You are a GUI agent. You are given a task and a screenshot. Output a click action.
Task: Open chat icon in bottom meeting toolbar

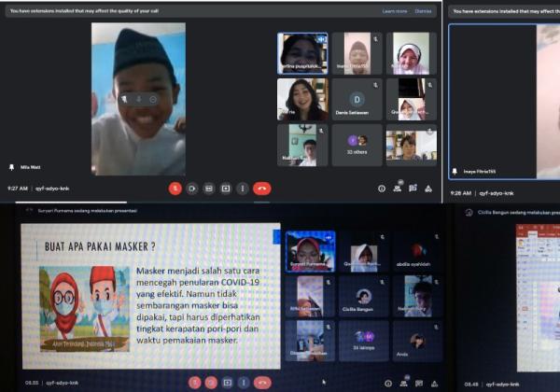[x=419, y=384]
